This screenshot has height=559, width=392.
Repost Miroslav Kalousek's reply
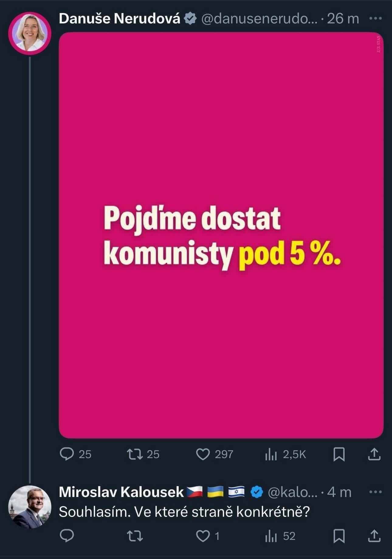click(x=135, y=536)
